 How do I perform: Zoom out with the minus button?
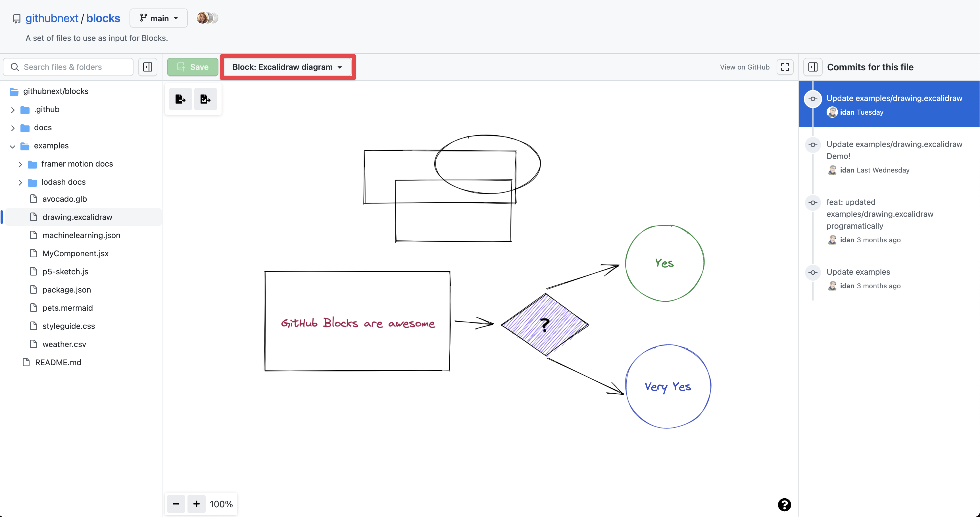(x=176, y=504)
